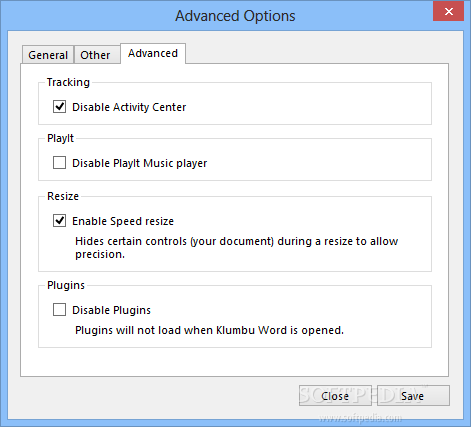Switch to the General tab

[48, 54]
